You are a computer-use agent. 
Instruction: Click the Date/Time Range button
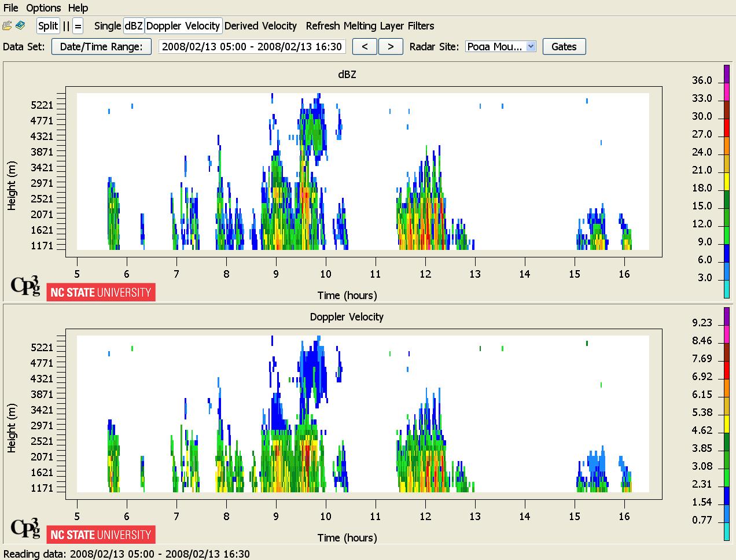[x=101, y=47]
